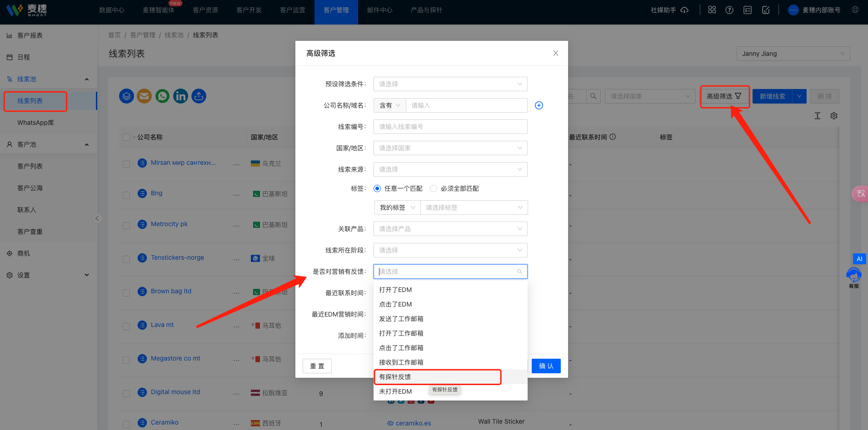Screen dimensions: 868x430
Task: Check the Digital mouse ltd row checkbox
Action: (x=126, y=394)
